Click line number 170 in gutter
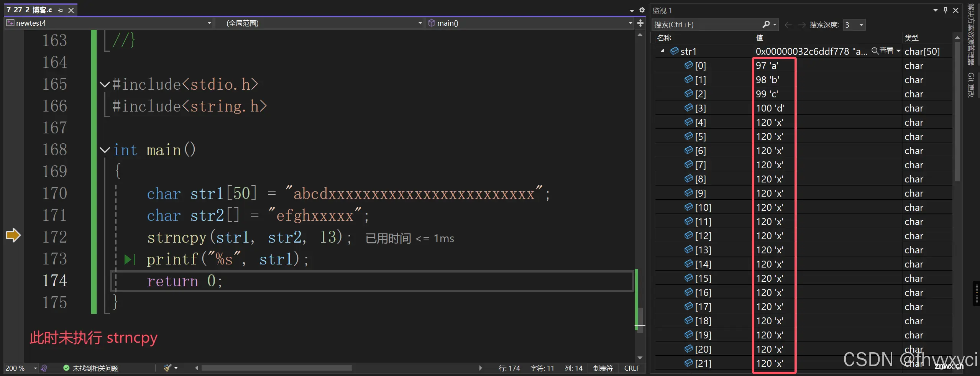980x376 pixels. (55, 193)
